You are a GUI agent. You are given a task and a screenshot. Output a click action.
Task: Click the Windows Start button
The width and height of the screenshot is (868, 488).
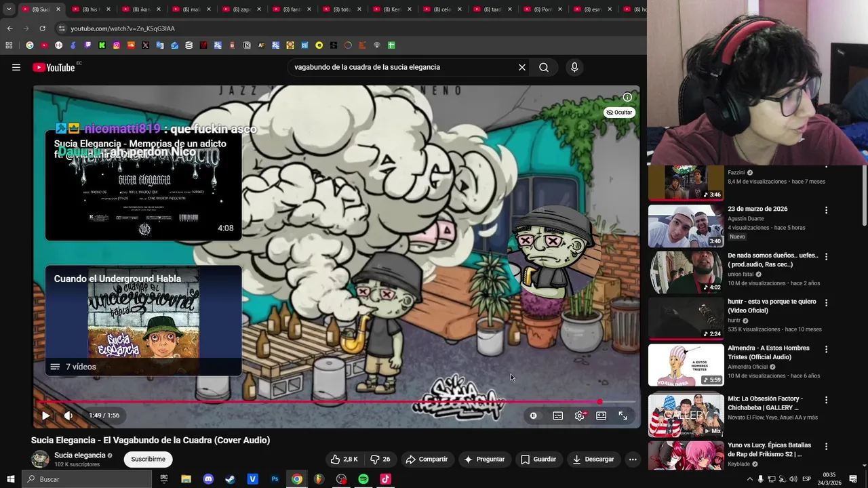(x=10, y=479)
